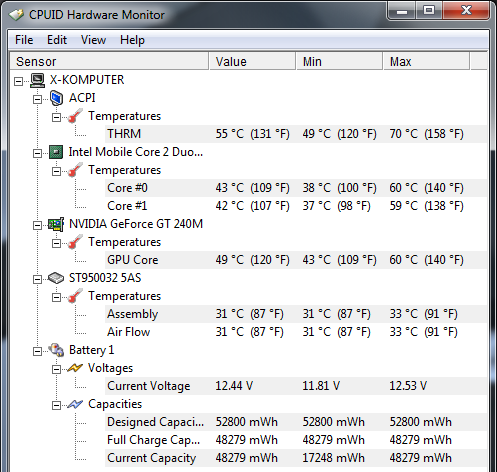Select the ACPI monitor icon
Image resolution: width=497 pixels, height=472 pixels.
[x=56, y=98]
